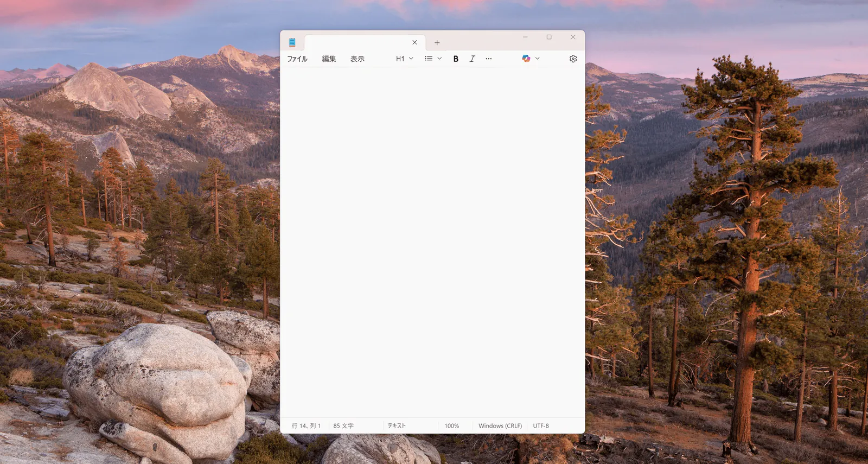Open the 表示 menu
This screenshot has width=868, height=464.
point(358,59)
